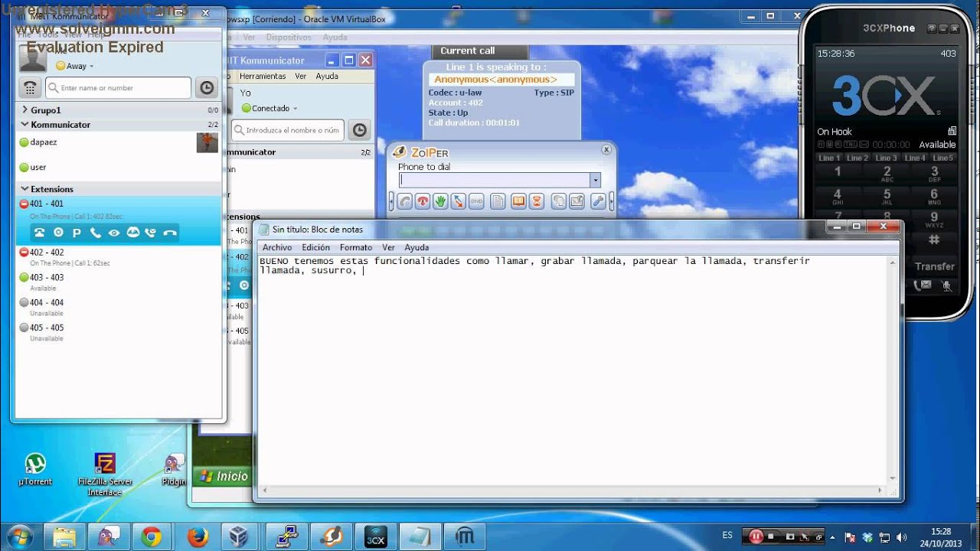
Task: Click the whisper icon on extension 401
Action: [132, 233]
